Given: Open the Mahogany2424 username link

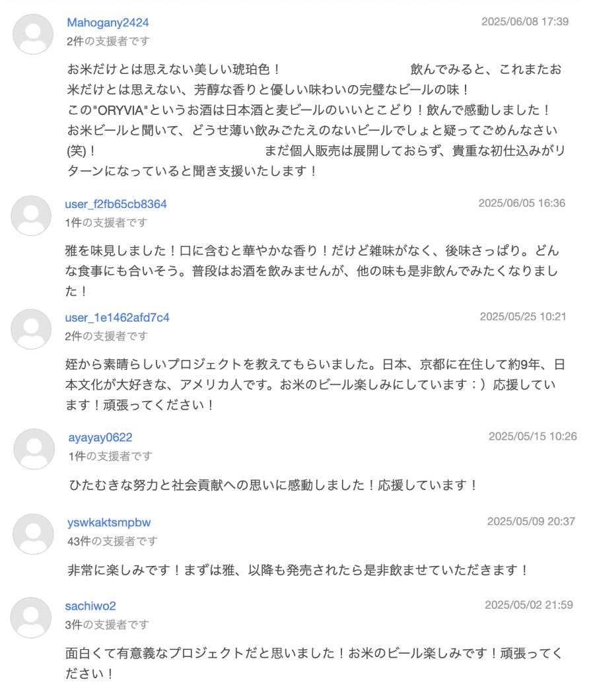Looking at the screenshot, I should (108, 22).
